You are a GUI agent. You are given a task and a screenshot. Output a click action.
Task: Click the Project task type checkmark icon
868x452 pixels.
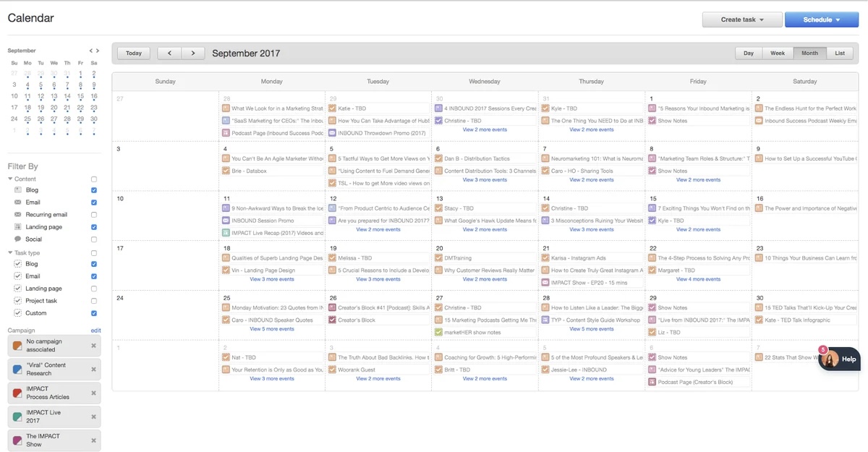(18, 301)
